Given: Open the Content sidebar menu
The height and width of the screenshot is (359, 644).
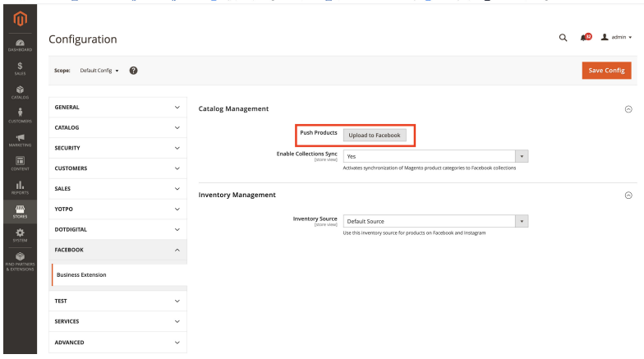Looking at the screenshot, I should click(20, 163).
